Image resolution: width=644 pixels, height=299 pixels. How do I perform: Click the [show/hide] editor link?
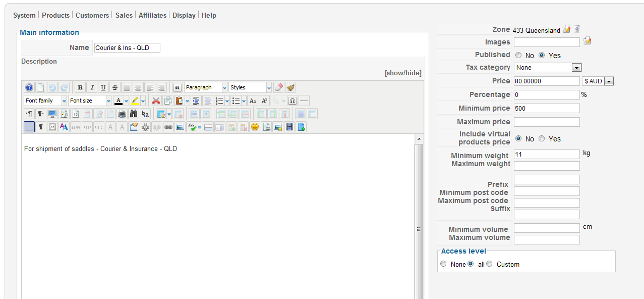(403, 73)
